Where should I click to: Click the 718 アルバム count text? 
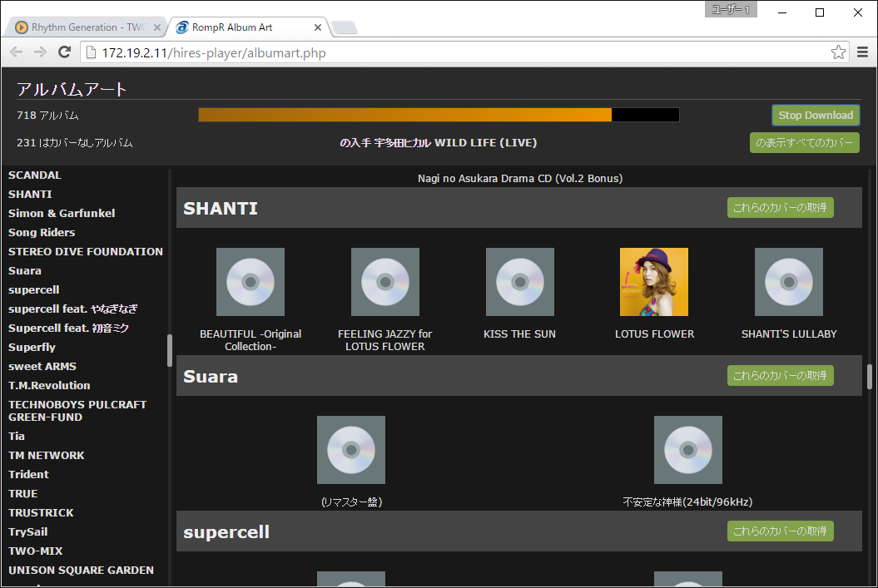[x=47, y=116]
